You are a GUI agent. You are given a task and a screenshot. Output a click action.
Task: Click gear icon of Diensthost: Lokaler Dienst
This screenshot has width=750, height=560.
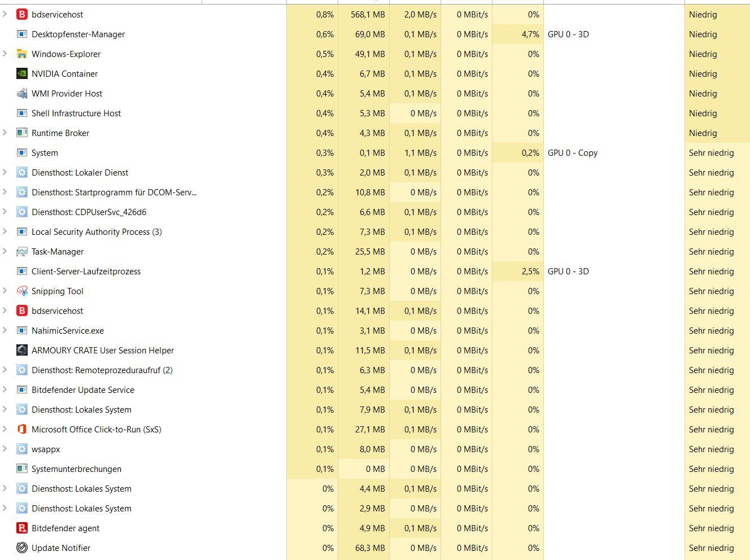(21, 173)
